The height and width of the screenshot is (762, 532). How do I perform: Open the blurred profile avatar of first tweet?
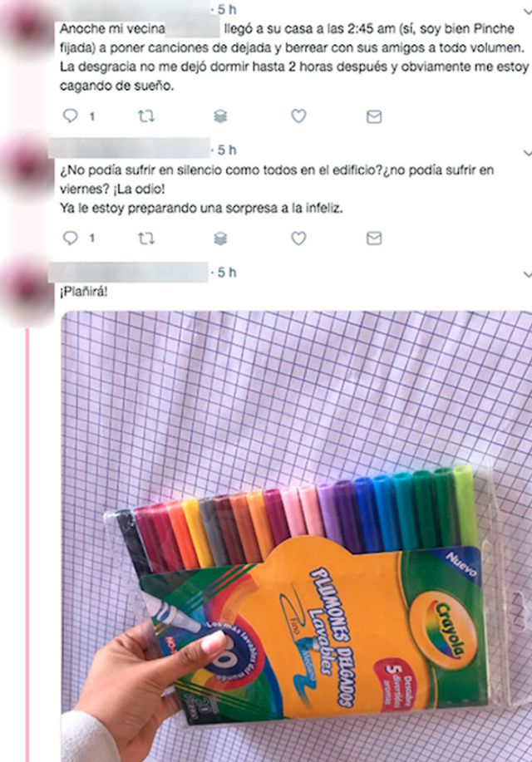28,25
